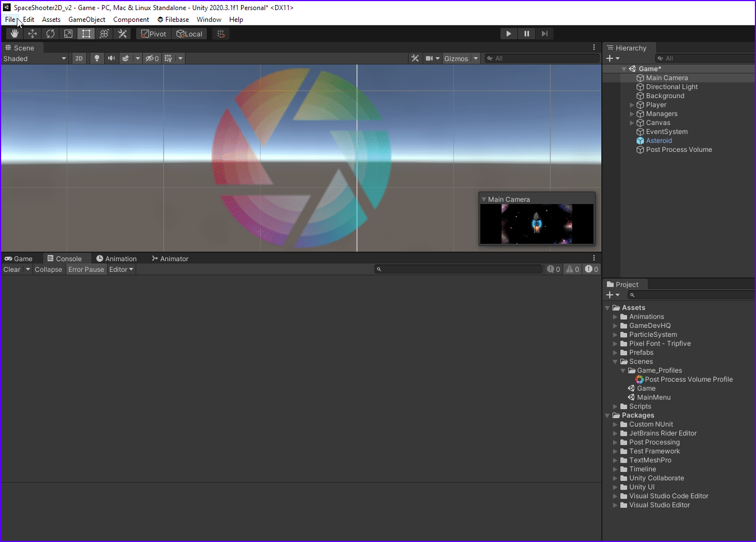756x542 pixels.
Task: Toggle info messages count in Console
Action: pyautogui.click(x=554, y=270)
